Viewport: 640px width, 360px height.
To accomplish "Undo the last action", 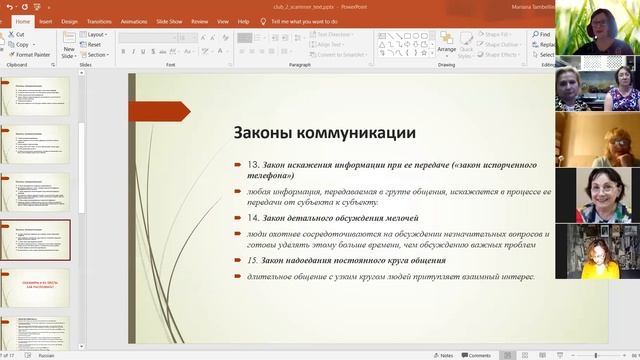I will tap(10, 7).
